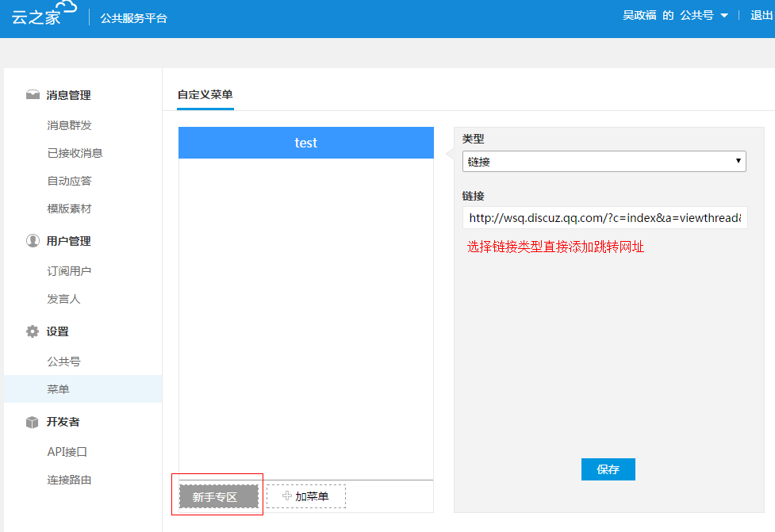The height and width of the screenshot is (532, 775).
Task: Open 订阅用户 under user management
Action: pyautogui.click(x=70, y=271)
